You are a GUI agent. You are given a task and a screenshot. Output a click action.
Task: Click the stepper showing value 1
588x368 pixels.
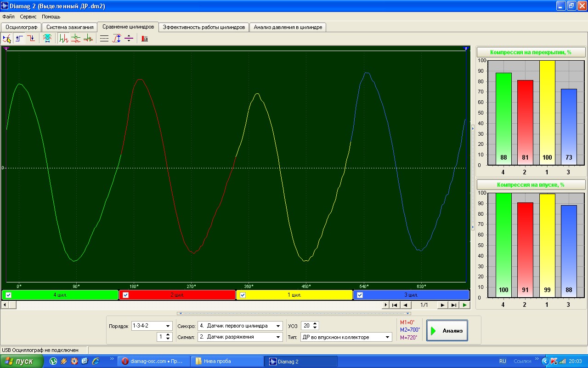164,337
